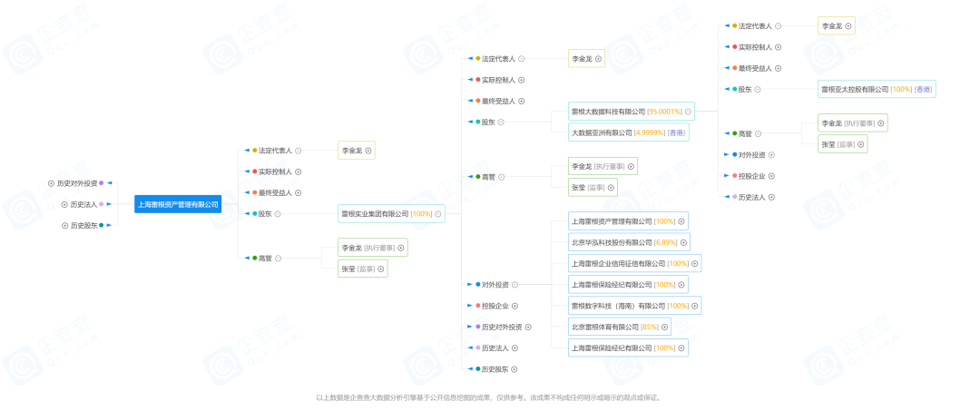The image size is (980, 411).
Task: Expand 历史股东 under 雷根实业集团
Action: point(514,369)
